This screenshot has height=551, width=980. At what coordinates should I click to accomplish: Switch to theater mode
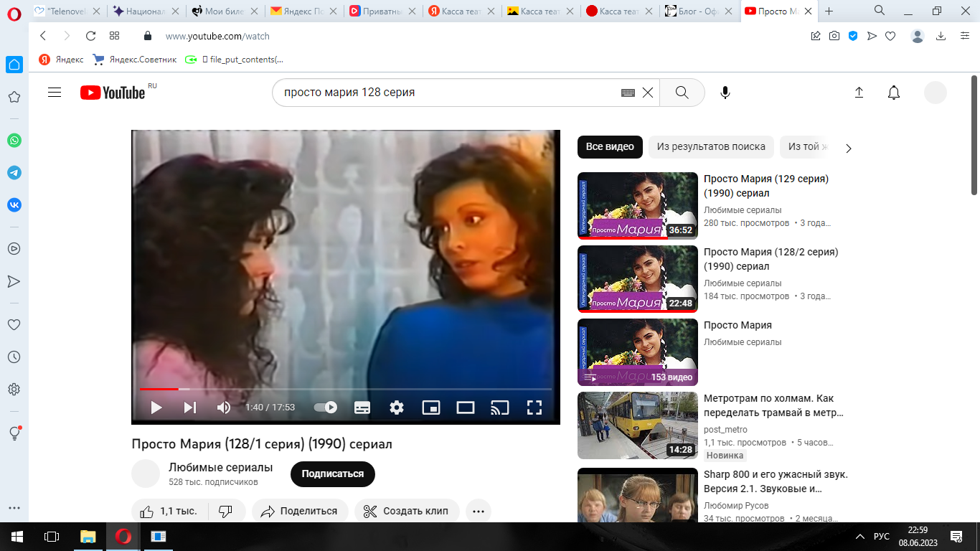tap(466, 408)
